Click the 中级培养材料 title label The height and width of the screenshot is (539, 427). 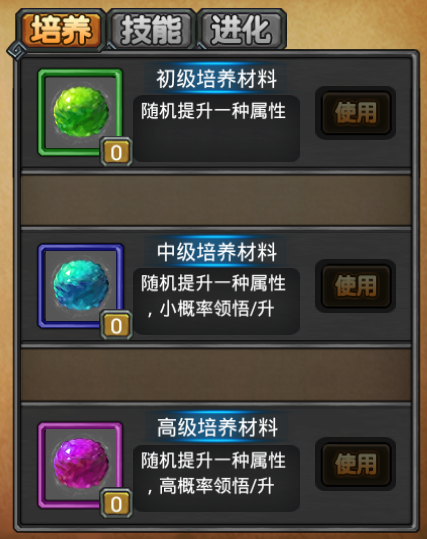[x=216, y=252]
